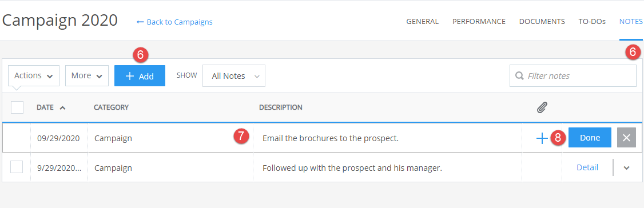Click the paperclip attachments column icon
644x208 pixels.
tap(542, 107)
